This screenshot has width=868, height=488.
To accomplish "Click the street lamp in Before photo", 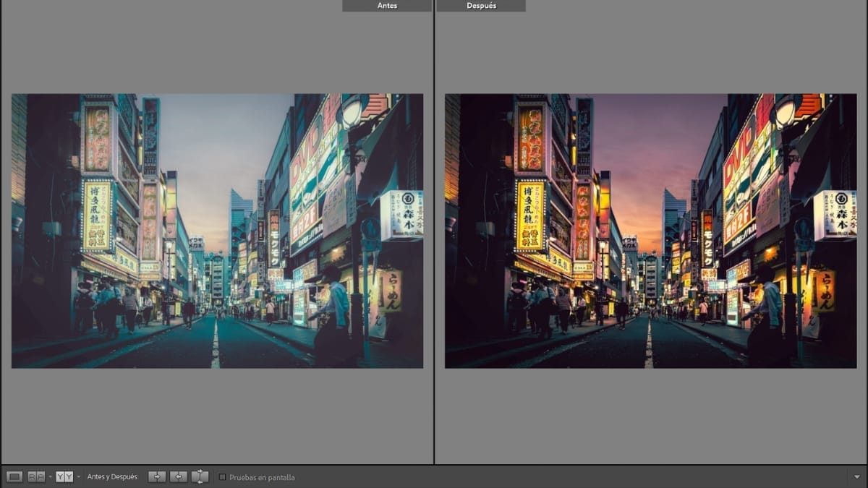I will tap(352, 112).
